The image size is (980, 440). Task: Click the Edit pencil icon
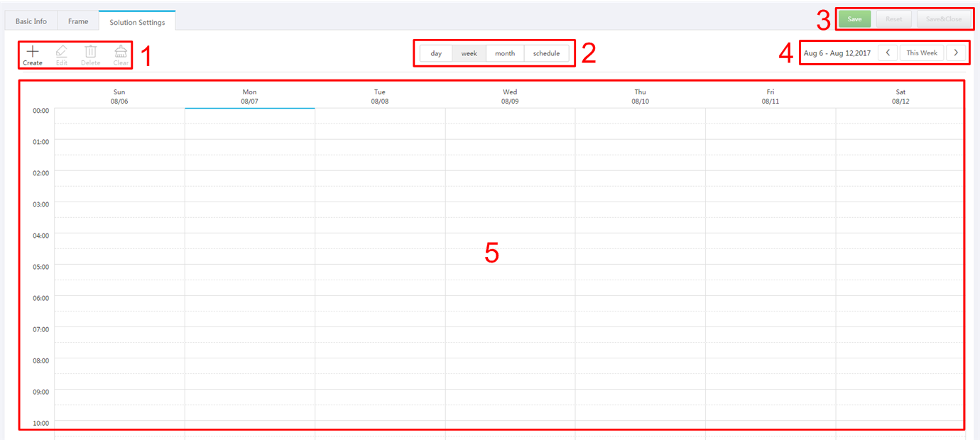pos(62,51)
